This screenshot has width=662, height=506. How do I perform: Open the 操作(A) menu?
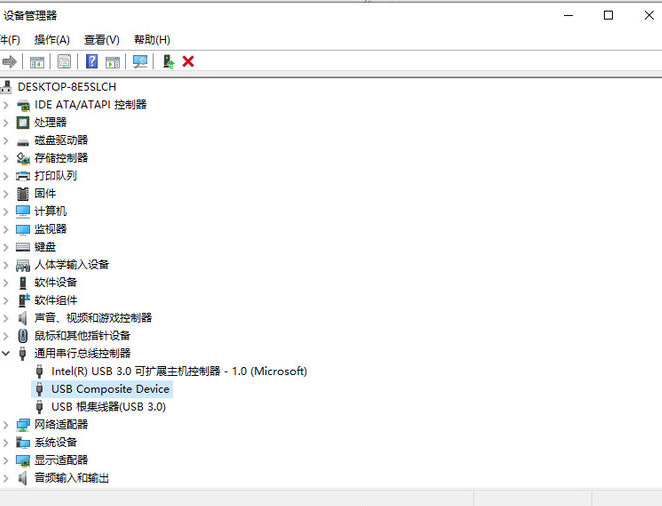click(52, 40)
